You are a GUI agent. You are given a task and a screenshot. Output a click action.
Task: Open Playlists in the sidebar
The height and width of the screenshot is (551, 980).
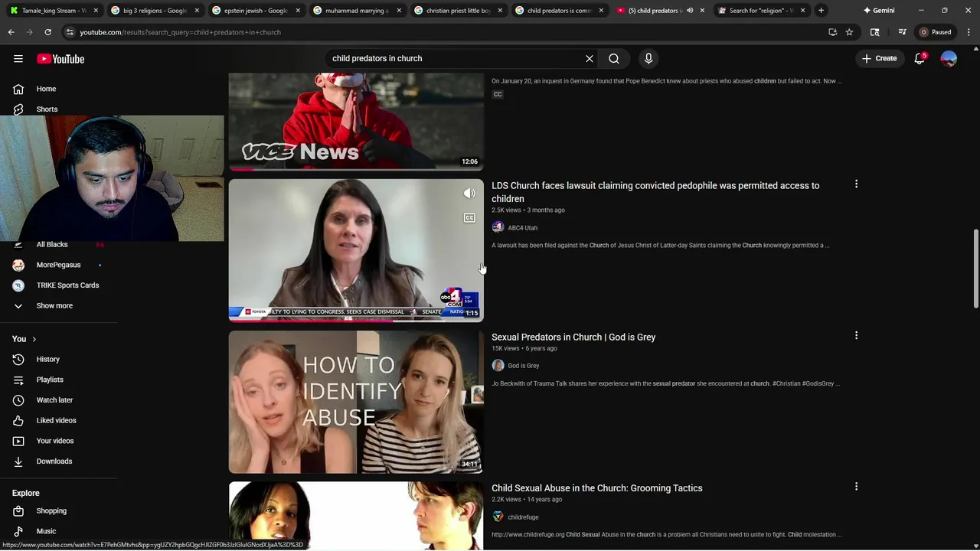50,380
